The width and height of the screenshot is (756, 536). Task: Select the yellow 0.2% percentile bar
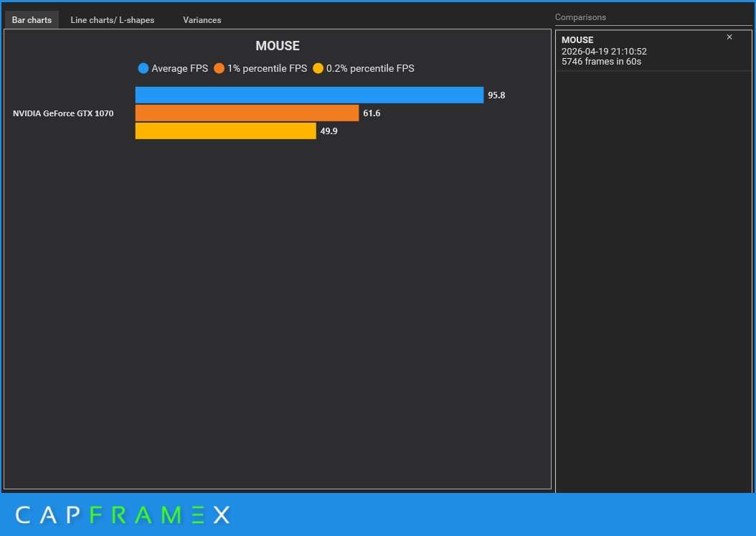[226, 131]
